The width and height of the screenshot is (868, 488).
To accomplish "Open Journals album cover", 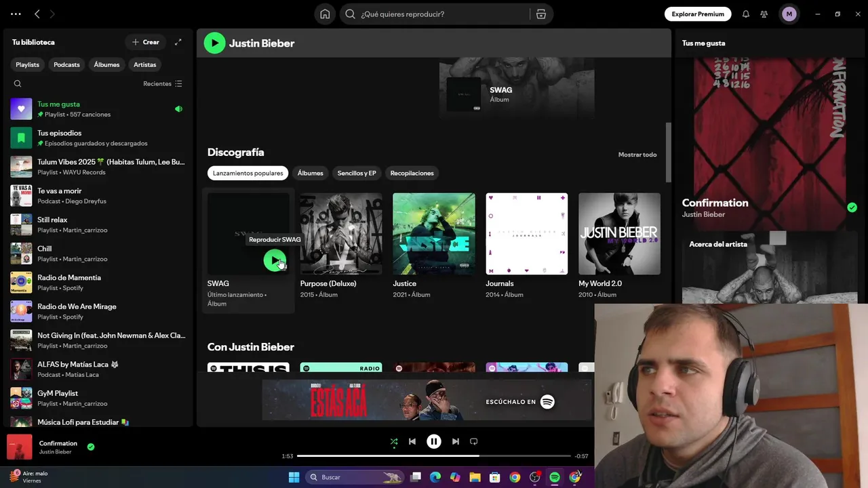I will [527, 234].
